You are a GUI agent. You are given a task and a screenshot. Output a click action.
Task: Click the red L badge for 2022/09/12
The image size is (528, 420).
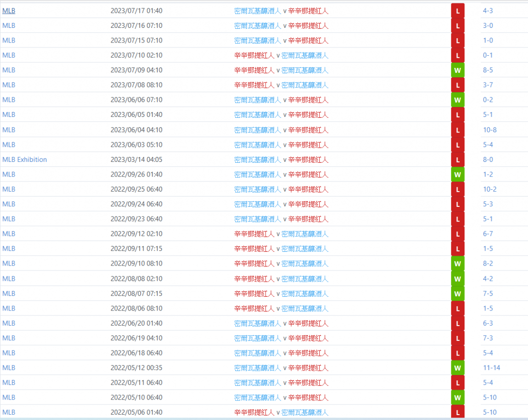[458, 234]
